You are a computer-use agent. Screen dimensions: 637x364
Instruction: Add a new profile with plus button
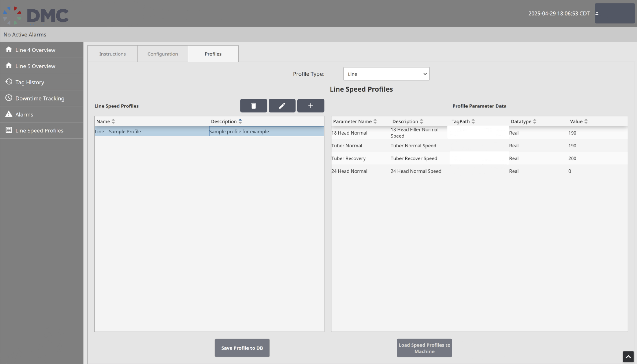click(311, 106)
